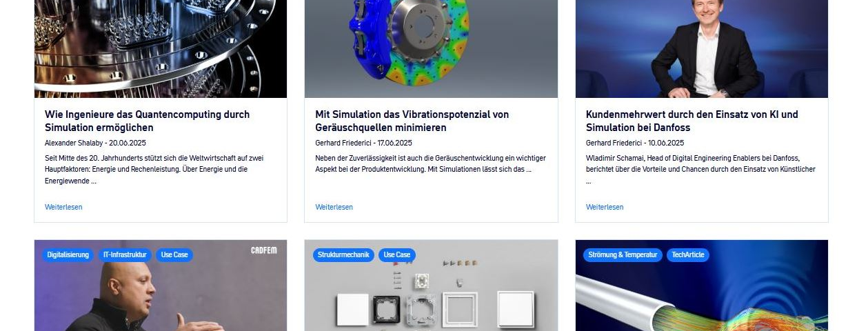
Task: Click the brake disc simulation thumbnail
Action: click(x=431, y=49)
